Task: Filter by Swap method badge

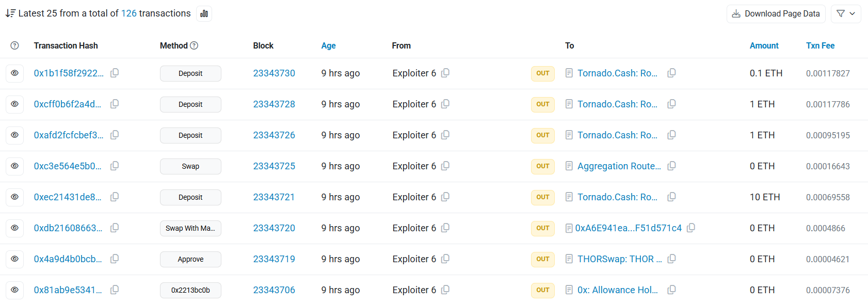Action: click(190, 166)
